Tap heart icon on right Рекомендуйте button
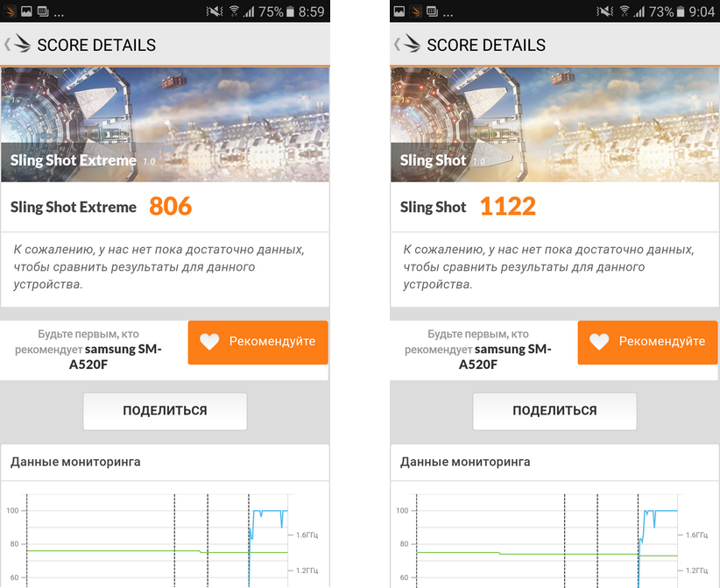The height and width of the screenshot is (588, 720). point(599,342)
